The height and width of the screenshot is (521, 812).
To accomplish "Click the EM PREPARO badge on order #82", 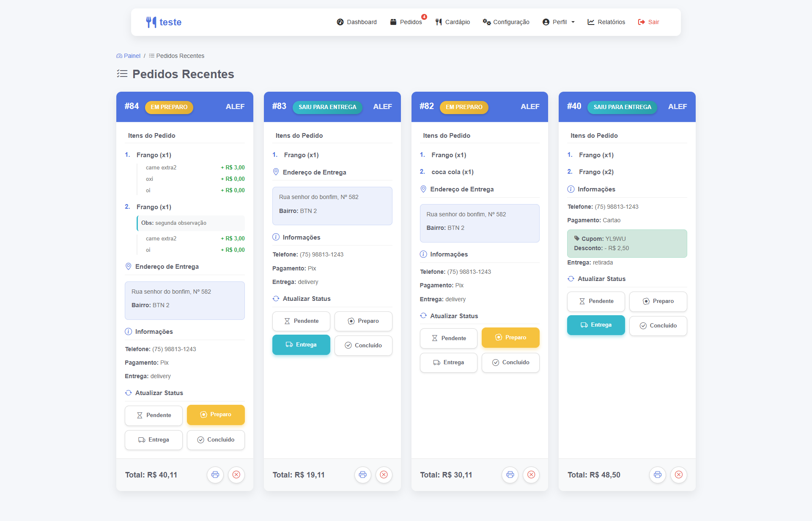I will pos(464,107).
